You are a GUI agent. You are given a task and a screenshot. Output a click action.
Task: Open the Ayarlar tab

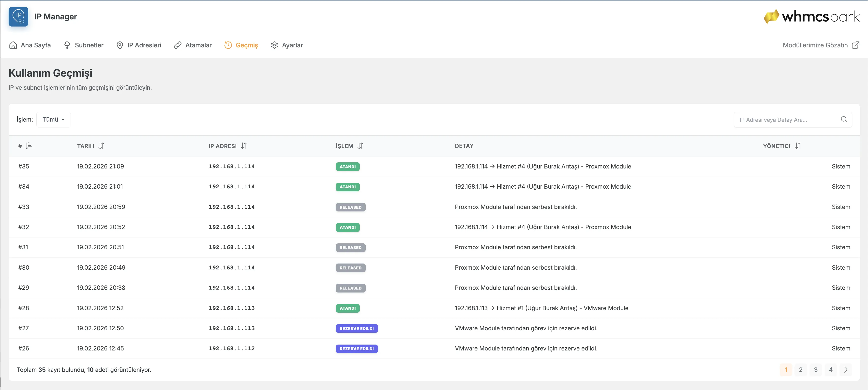click(x=287, y=45)
